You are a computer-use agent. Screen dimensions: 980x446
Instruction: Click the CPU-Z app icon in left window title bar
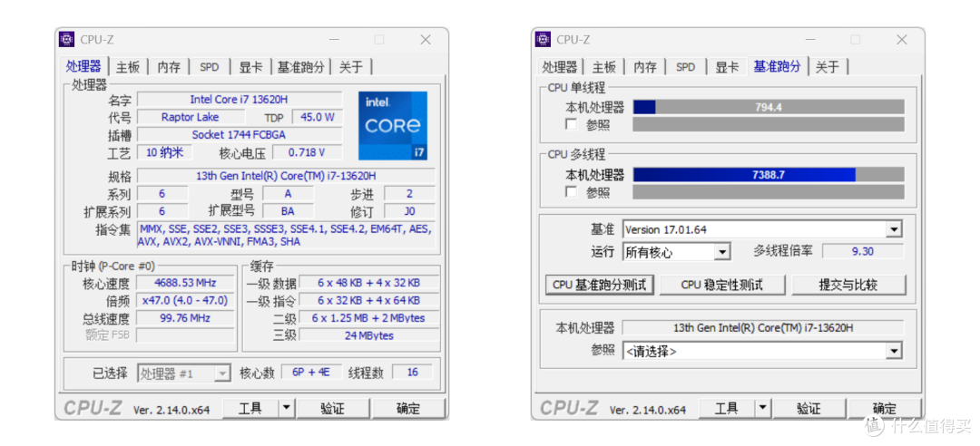coord(66,39)
